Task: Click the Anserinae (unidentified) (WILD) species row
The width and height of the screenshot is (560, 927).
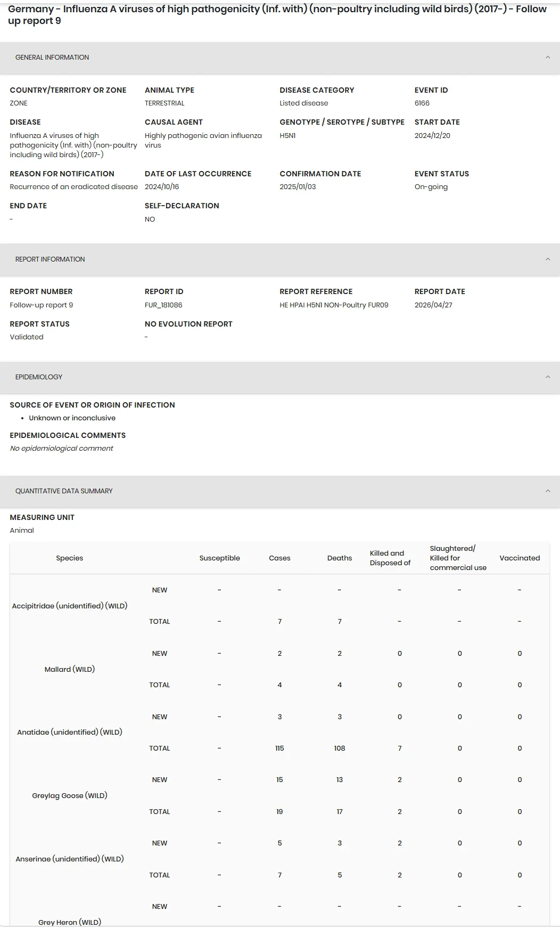Action: 70,859
